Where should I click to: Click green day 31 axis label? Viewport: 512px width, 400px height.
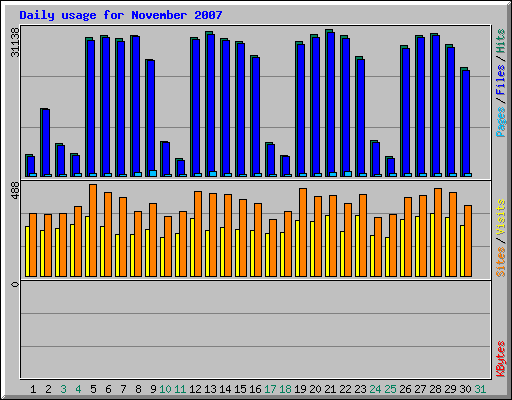[x=480, y=389]
